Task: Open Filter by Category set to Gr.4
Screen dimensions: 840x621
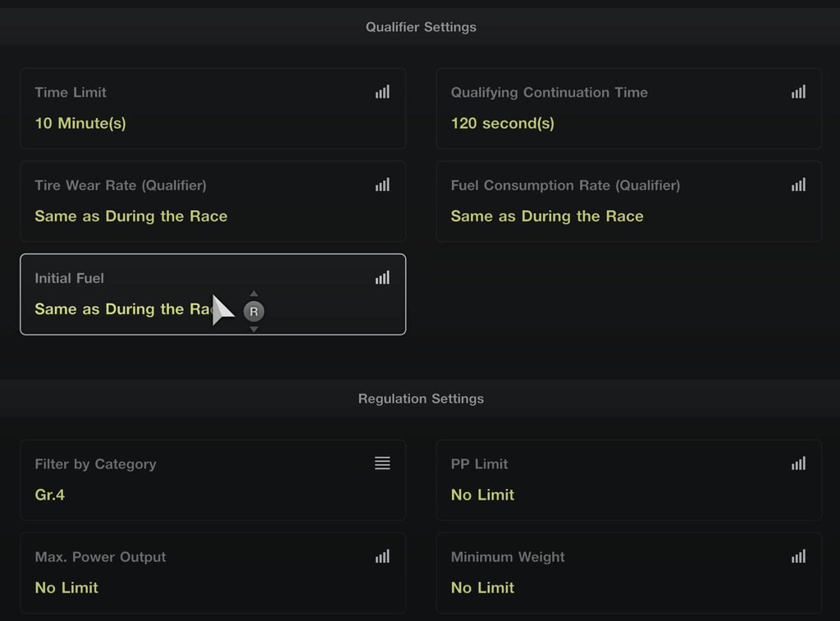Action: pyautogui.click(x=212, y=480)
